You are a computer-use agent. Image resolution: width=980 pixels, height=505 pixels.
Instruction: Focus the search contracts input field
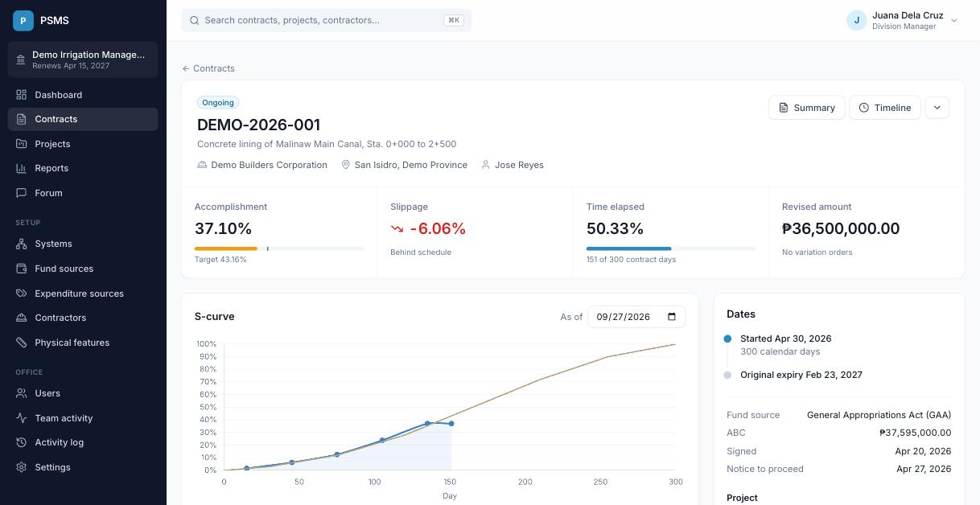pyautogui.click(x=327, y=20)
